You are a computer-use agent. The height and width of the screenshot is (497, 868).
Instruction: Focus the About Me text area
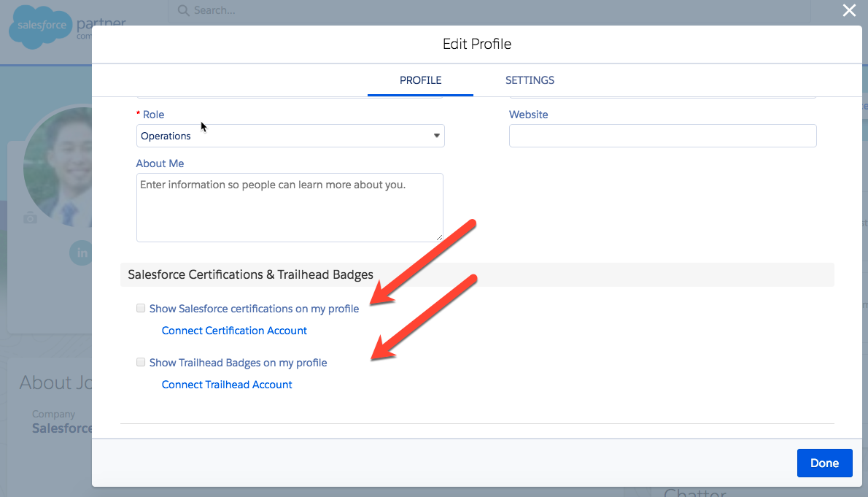[290, 207]
